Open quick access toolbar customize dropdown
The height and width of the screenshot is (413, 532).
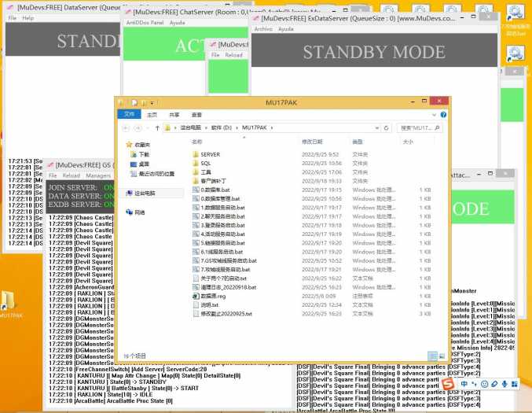coord(152,102)
